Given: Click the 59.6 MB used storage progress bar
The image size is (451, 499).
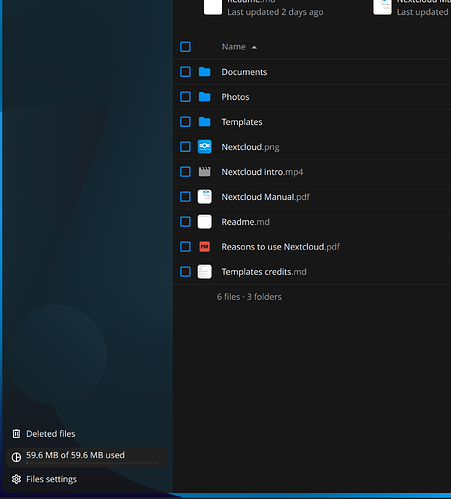Looking at the screenshot, I should coord(92,463).
